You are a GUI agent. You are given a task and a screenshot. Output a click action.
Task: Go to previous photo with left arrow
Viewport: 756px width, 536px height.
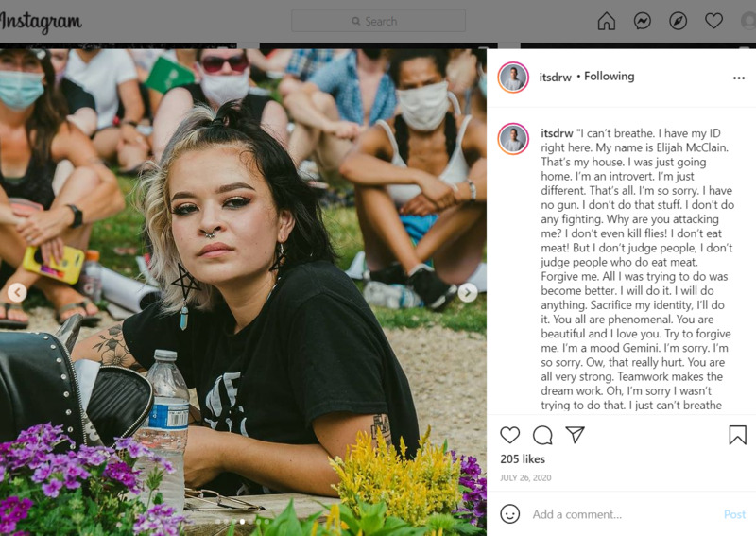tap(17, 292)
